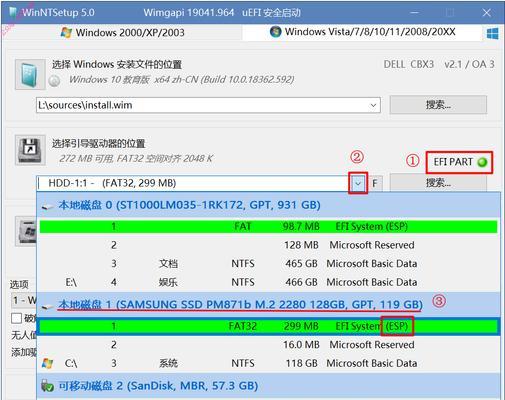Close the WinNTSetup window
Image resolution: width=505 pixels, height=400 pixels.
coord(487,13)
